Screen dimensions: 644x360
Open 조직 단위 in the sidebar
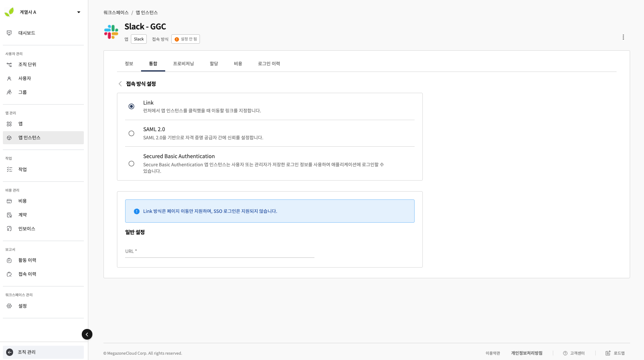[43, 65]
